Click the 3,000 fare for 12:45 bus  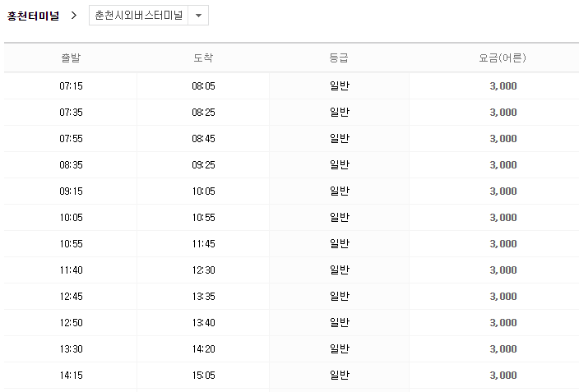pyautogui.click(x=503, y=297)
